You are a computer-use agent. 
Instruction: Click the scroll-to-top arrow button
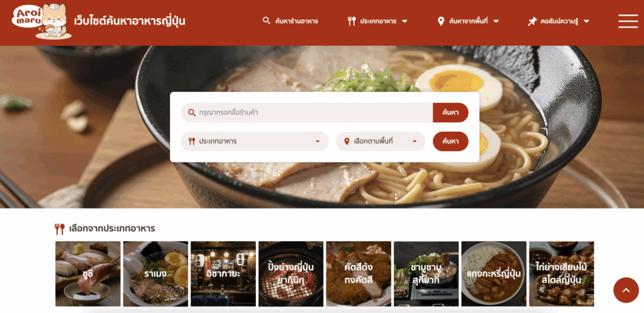[626, 290]
